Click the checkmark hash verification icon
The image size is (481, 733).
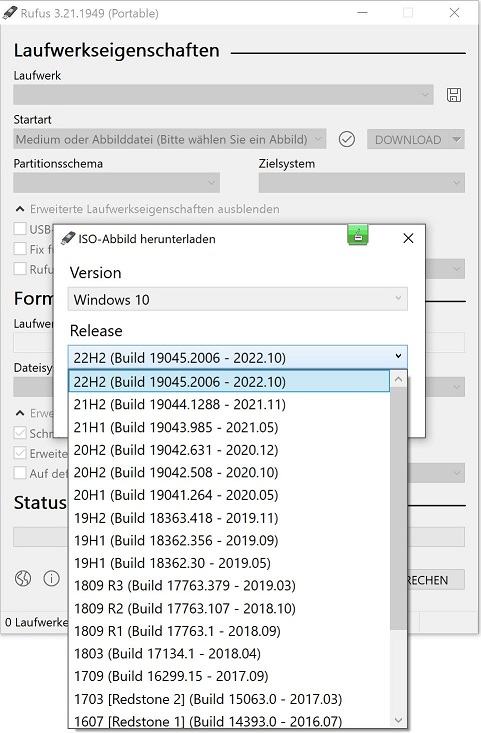(346, 139)
